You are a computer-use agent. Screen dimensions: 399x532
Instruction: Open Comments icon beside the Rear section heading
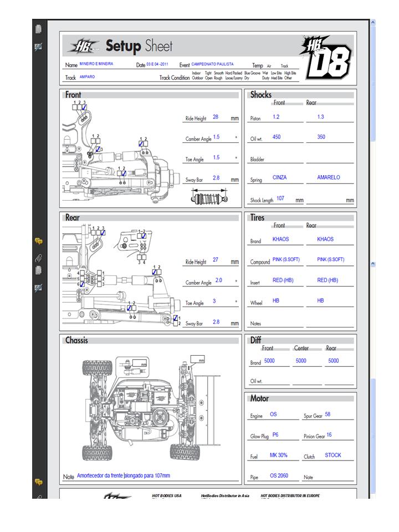[38, 241]
